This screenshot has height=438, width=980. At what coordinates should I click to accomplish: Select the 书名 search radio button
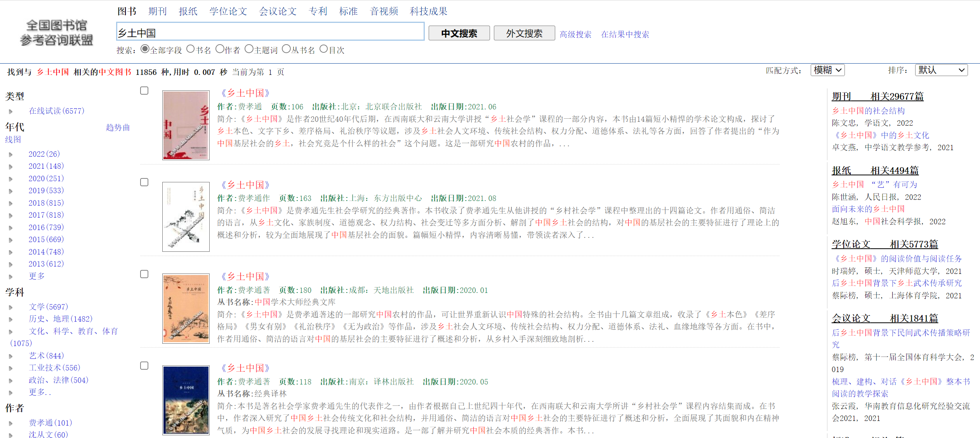click(x=190, y=49)
